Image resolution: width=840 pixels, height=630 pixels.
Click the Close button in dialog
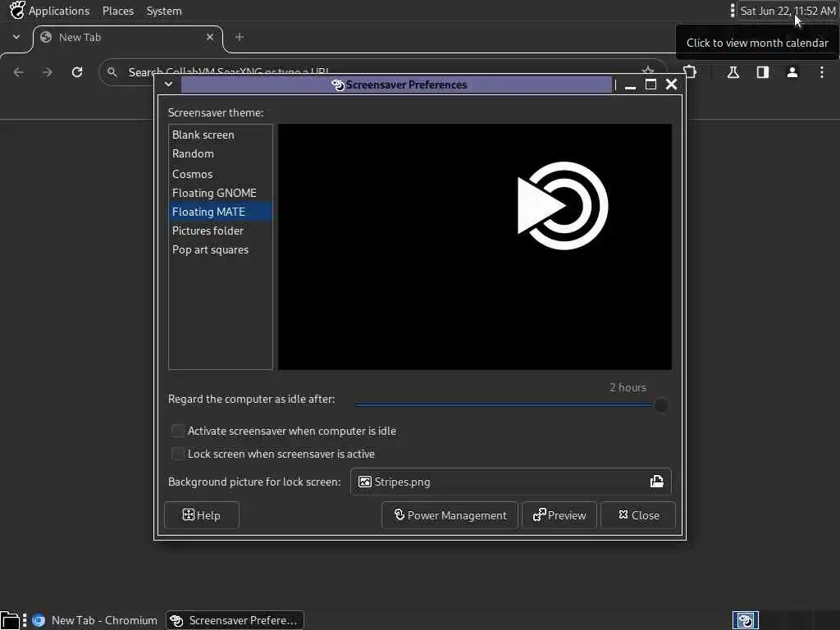coord(638,515)
